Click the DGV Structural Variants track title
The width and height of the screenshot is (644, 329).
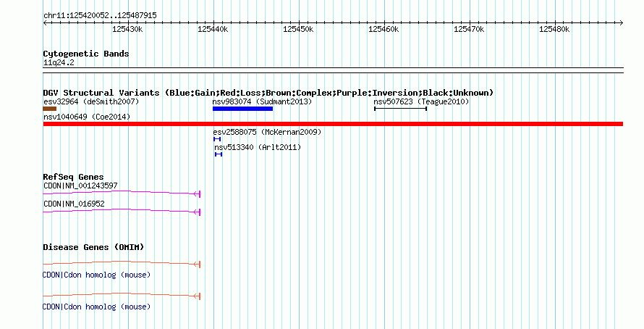[268, 93]
